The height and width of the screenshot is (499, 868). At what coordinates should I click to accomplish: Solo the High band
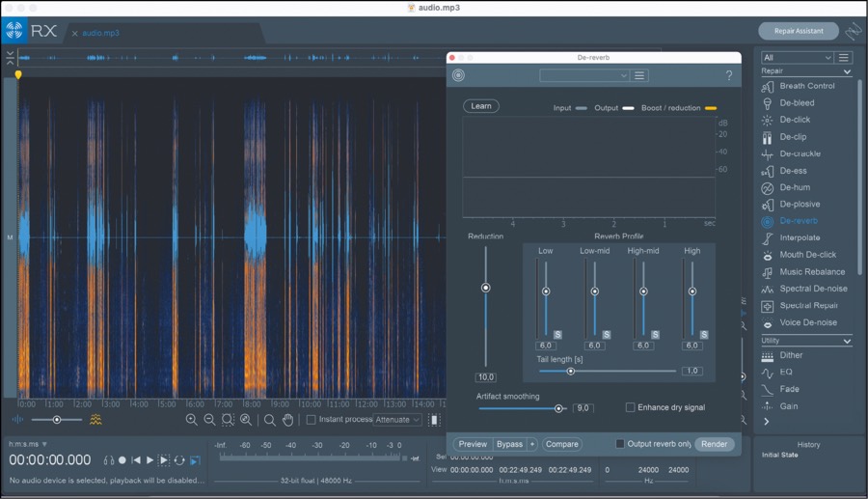click(x=704, y=335)
